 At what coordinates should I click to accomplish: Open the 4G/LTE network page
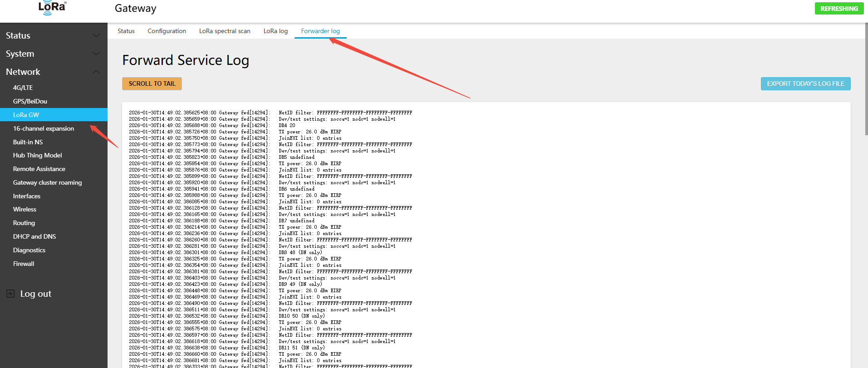point(23,88)
